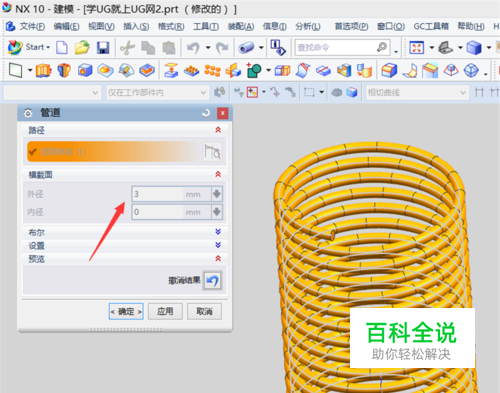Click the selection filter icon with red box
Viewport: 500px width, 393px height.
coord(252,92)
